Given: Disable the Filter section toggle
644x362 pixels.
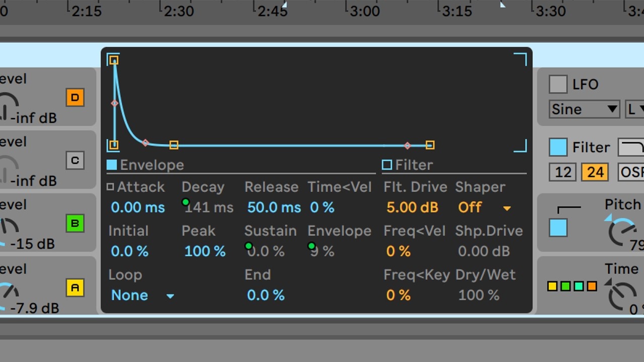Looking at the screenshot, I should point(558,147).
